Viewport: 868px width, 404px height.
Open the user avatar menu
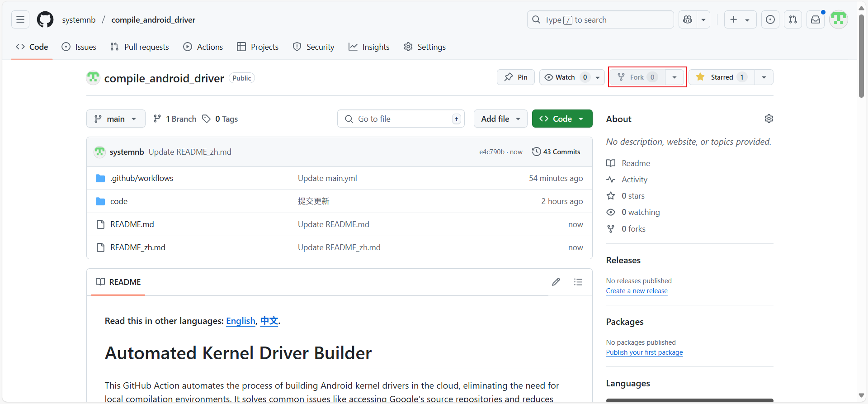coord(839,19)
